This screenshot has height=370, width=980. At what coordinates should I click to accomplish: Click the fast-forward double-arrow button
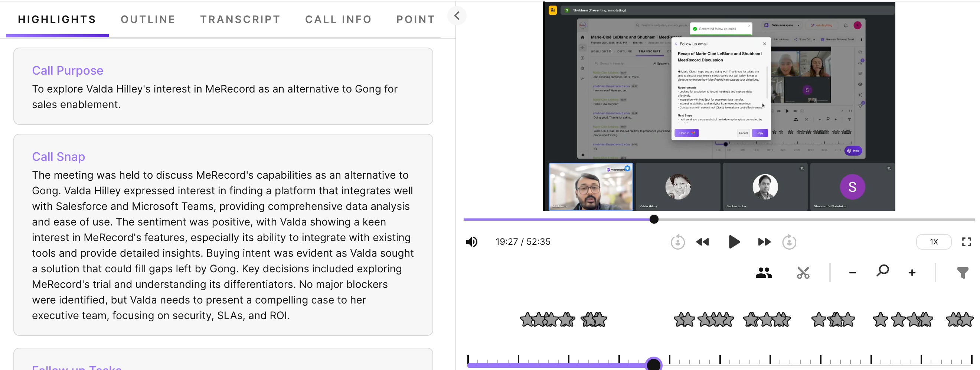click(764, 242)
